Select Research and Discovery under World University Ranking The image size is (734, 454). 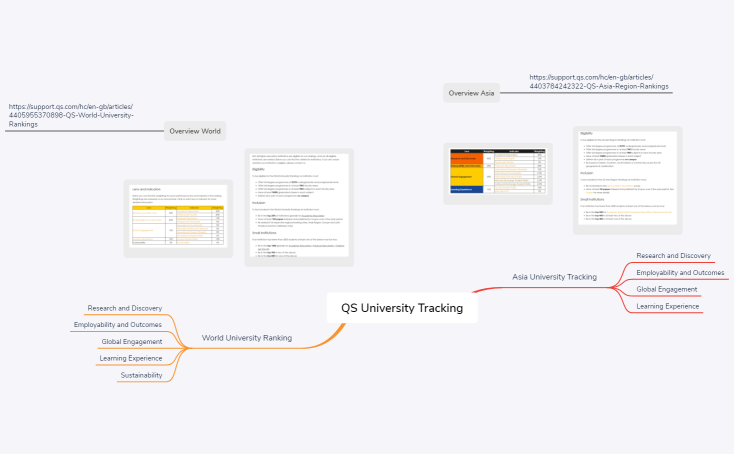(124, 308)
